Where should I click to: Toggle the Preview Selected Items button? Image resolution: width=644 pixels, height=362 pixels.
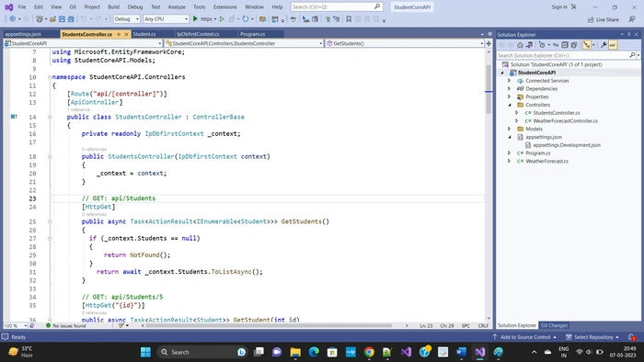(x=613, y=45)
